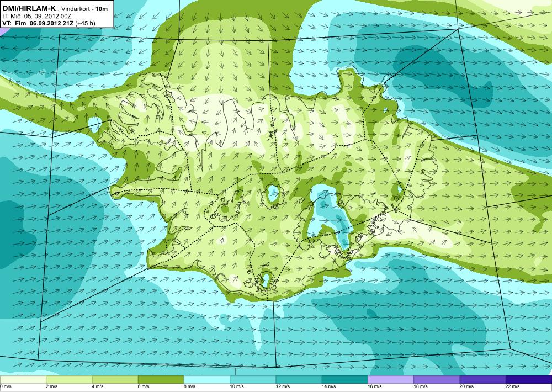This screenshot has width=552, height=392.
Task: Click the legend swatch between 18 m/s and 20 m/s
Action: pyautogui.click(x=437, y=380)
